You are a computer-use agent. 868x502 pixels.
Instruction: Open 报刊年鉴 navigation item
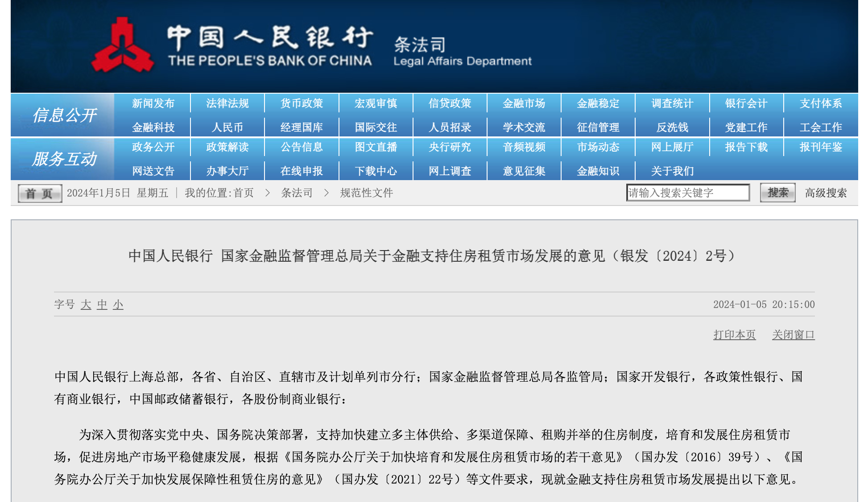(820, 147)
